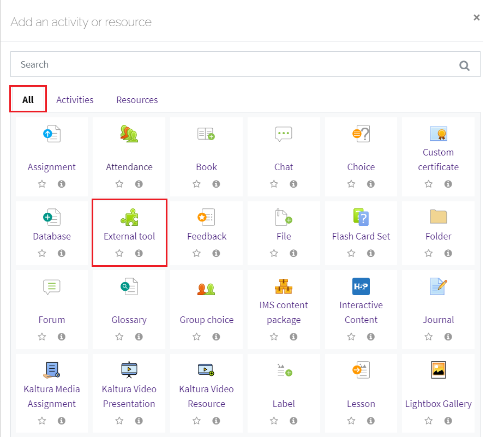Open the Resources tab
The width and height of the screenshot is (504, 437).
[x=137, y=100]
